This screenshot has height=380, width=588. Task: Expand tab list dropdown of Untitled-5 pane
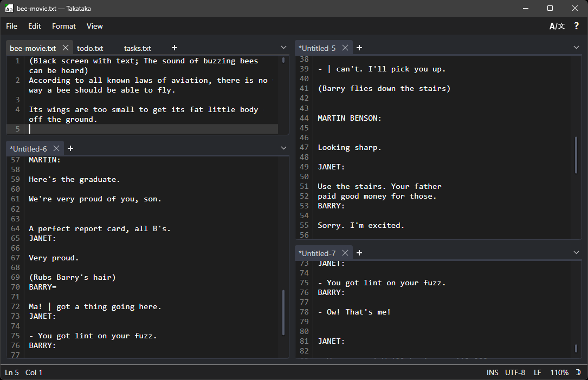(577, 48)
